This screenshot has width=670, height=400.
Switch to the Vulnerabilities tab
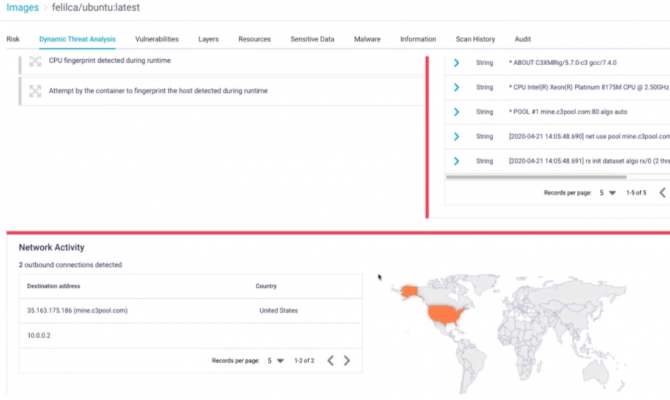click(x=157, y=39)
